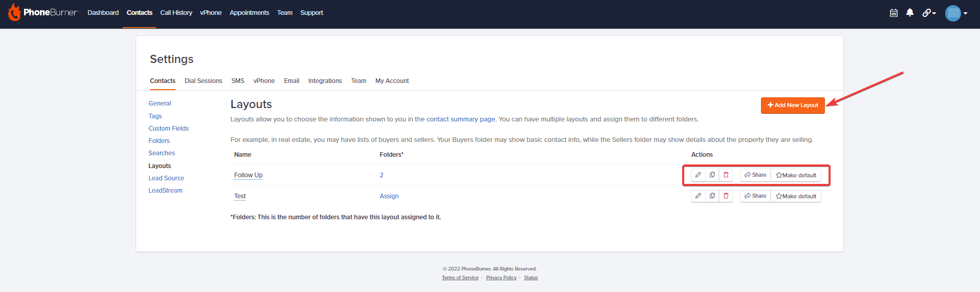Switch to the My Account settings tab
The image size is (980, 292).
pos(392,81)
